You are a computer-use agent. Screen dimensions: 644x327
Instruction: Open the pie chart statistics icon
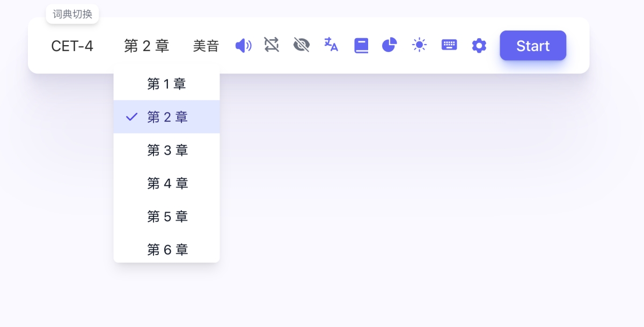(x=389, y=45)
